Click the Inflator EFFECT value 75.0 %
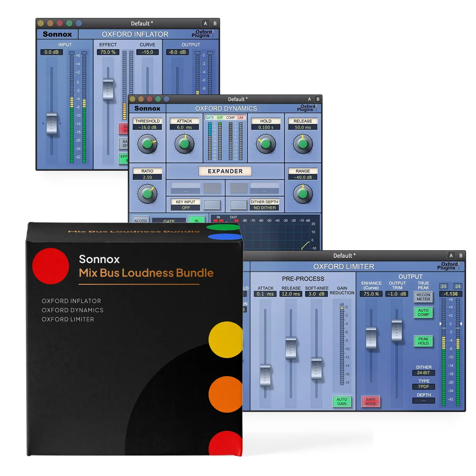This screenshot has height=476, width=476. 108,52
